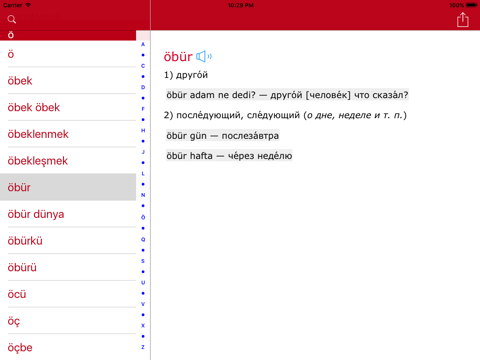480x360 pixels.
Task: Tap the headword 'öbür' in the definition
Action: pos(178,57)
